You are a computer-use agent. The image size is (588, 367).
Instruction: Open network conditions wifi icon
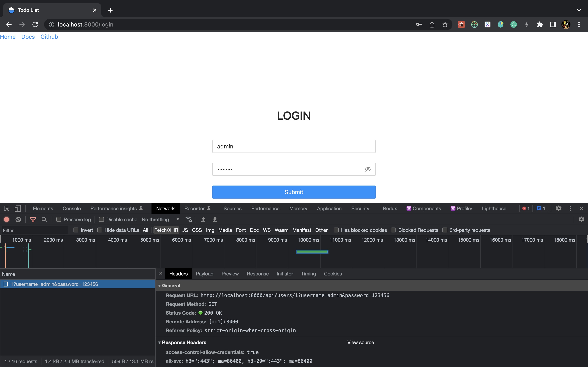pyautogui.click(x=189, y=219)
